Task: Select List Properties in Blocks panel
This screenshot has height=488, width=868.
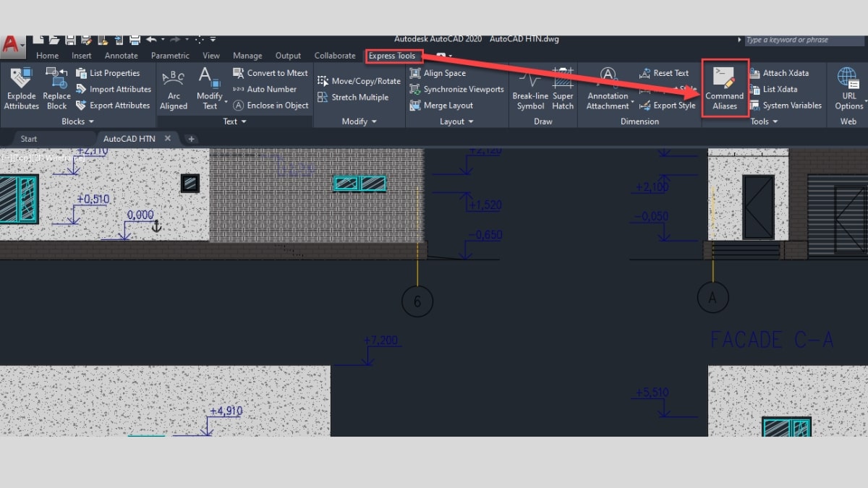Action: [x=108, y=73]
